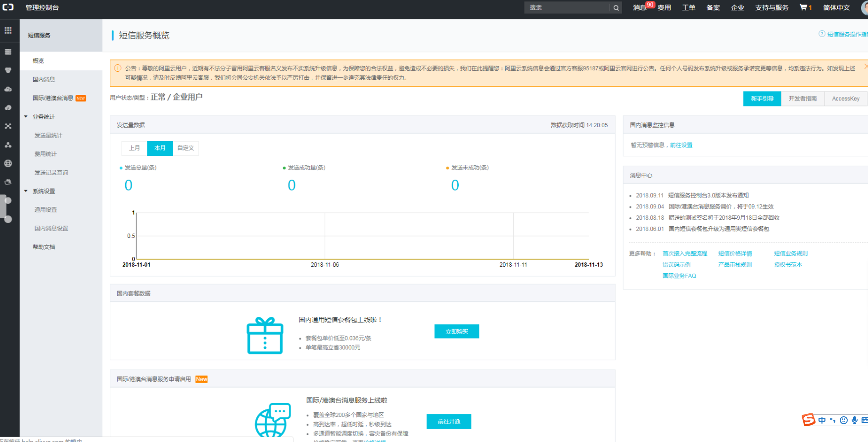Open the shopping cart icon
The image size is (868, 442).
[803, 7]
